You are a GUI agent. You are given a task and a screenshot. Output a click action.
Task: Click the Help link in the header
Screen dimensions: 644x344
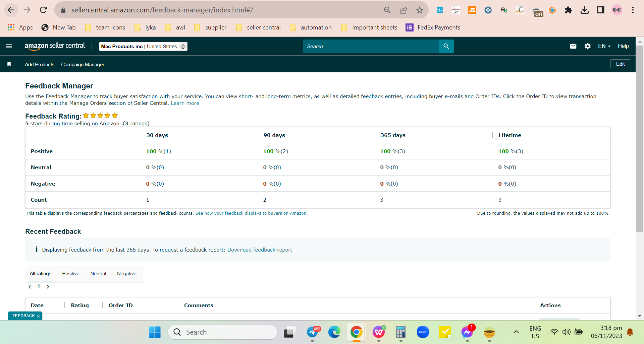tap(623, 46)
